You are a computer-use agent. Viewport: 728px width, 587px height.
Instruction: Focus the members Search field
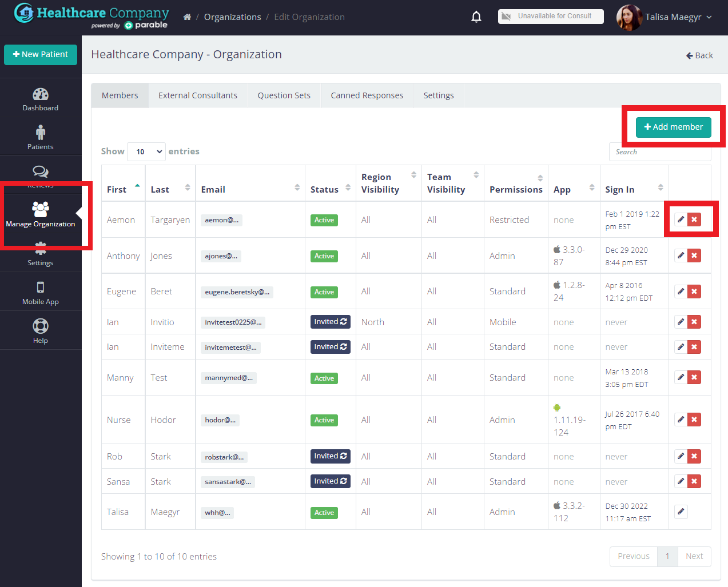pyautogui.click(x=660, y=152)
